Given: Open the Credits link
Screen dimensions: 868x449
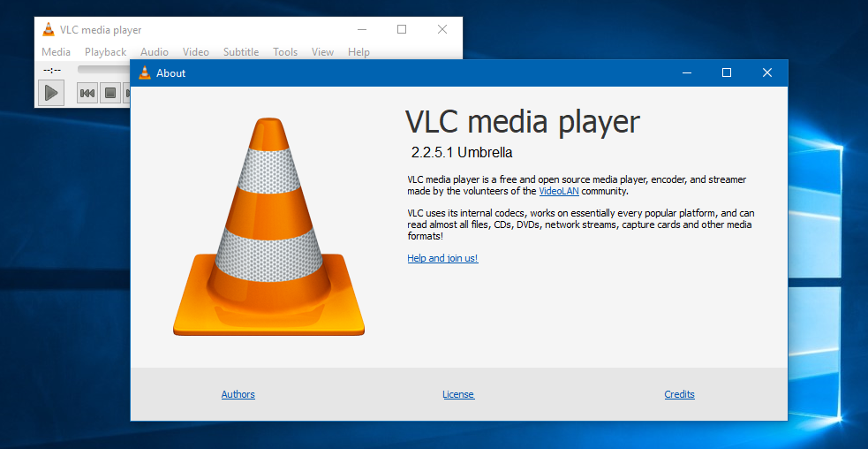Looking at the screenshot, I should [x=679, y=395].
